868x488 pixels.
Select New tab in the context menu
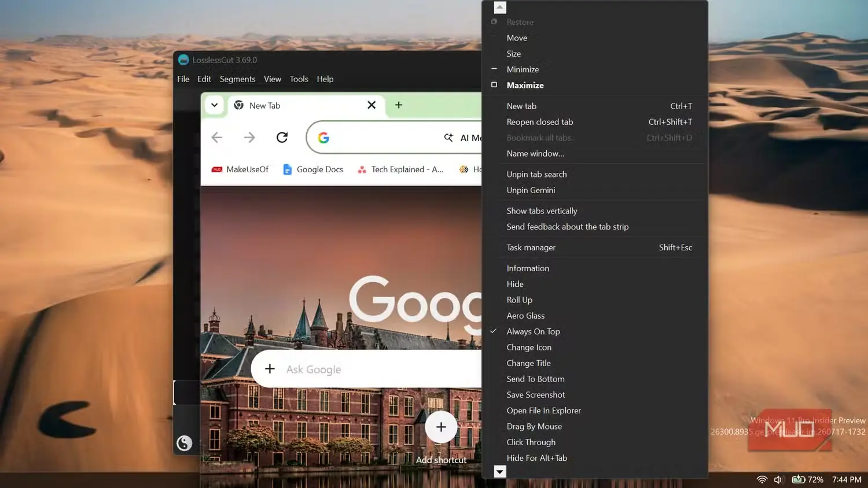(595, 106)
